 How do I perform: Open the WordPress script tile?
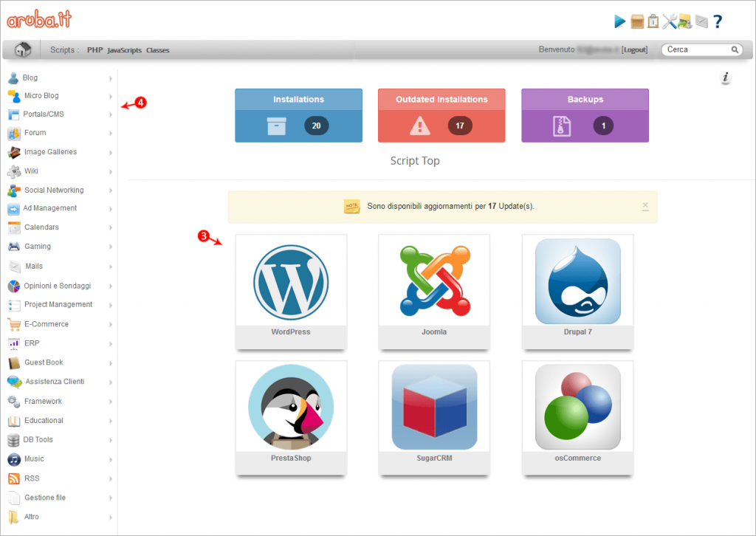coord(291,292)
